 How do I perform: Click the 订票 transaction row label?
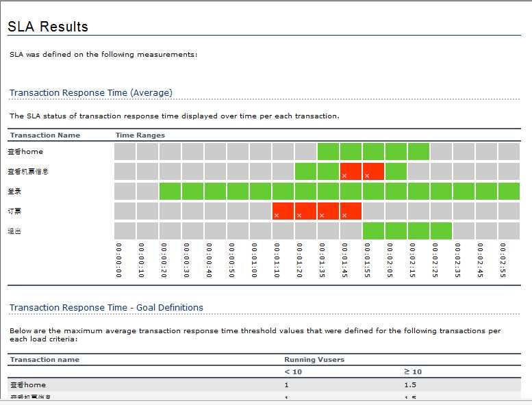point(14,211)
